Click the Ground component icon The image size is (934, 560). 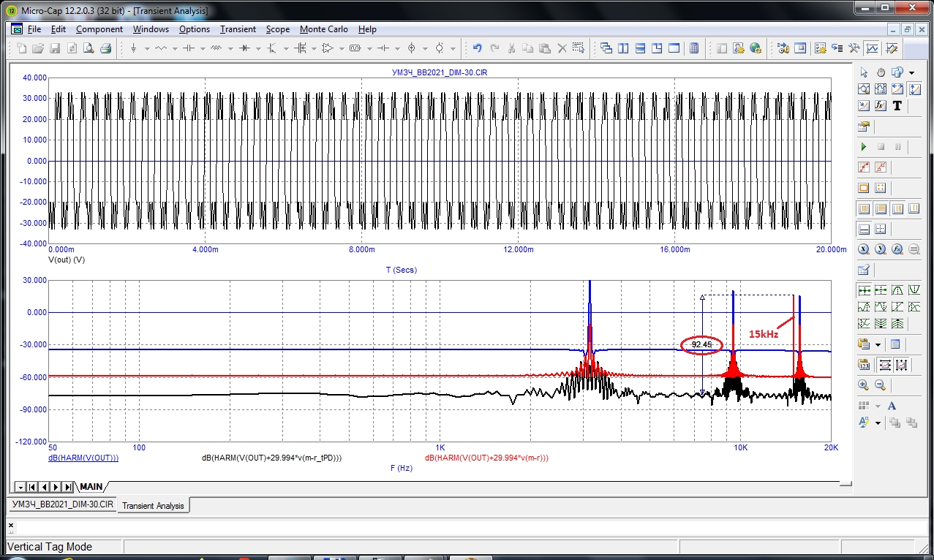[133, 48]
